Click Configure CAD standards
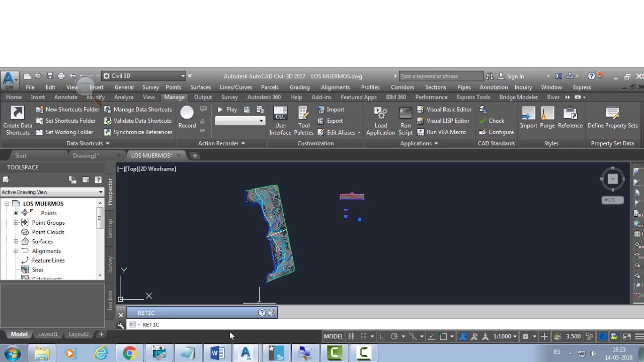Screen dimensions: 644x362 click(x=496, y=132)
